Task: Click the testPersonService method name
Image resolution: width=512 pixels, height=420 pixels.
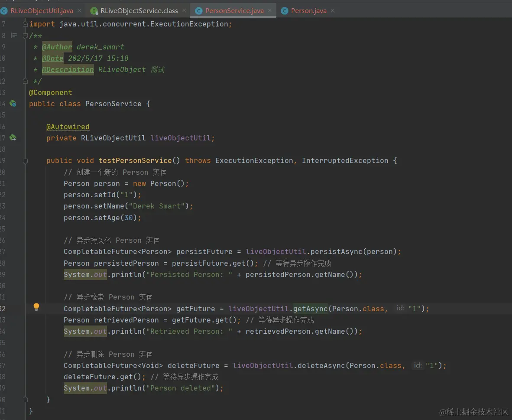Action: tap(135, 161)
